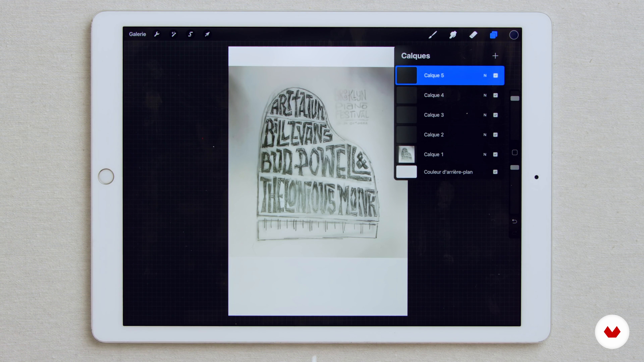This screenshot has width=644, height=362.
Task: Click the brush size slider handle
Action: click(515, 98)
